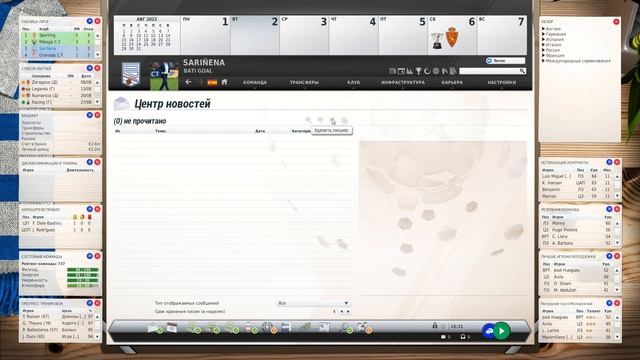This screenshot has height=360, width=640.
Task: Select Saturday 6 match day cell
Action: click(452, 35)
